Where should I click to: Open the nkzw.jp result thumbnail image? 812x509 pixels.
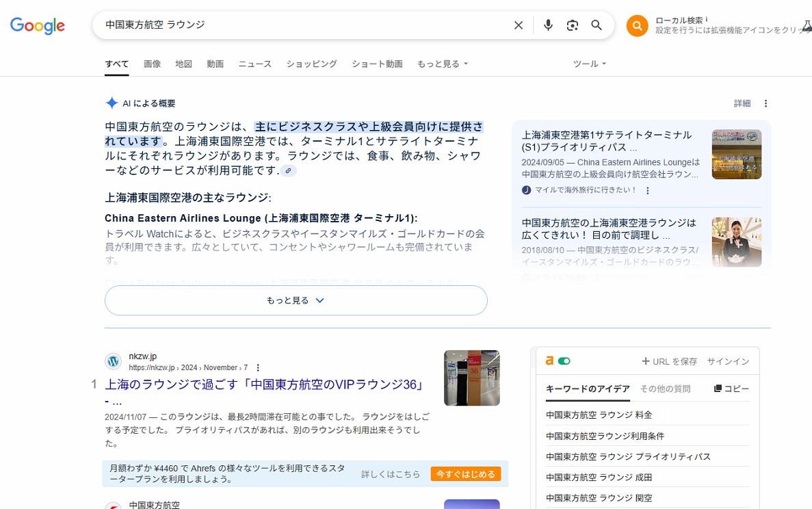(472, 378)
